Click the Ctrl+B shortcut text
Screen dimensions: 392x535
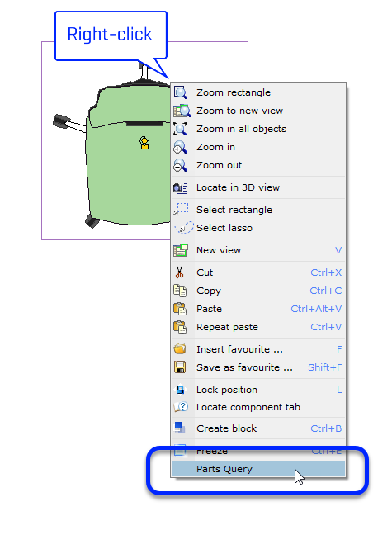pos(326,428)
